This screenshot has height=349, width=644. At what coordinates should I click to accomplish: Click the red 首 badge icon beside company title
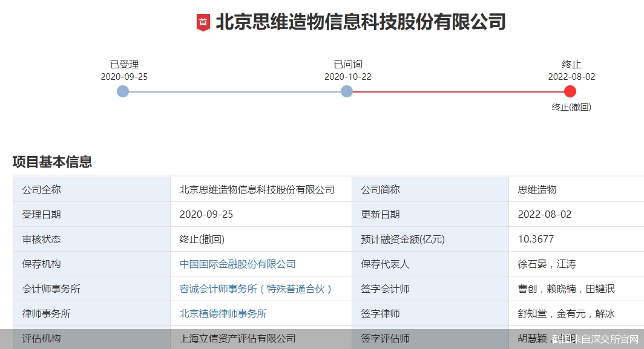coord(203,22)
